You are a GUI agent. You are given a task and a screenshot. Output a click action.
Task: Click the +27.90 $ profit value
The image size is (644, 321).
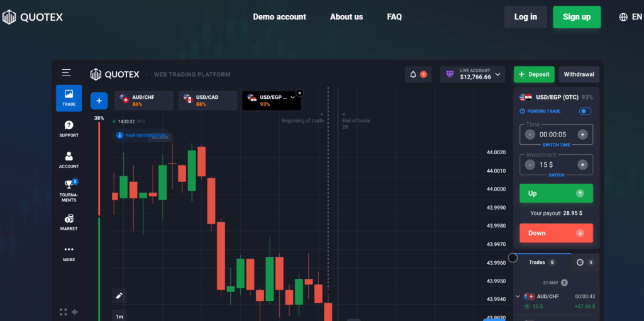tap(584, 306)
